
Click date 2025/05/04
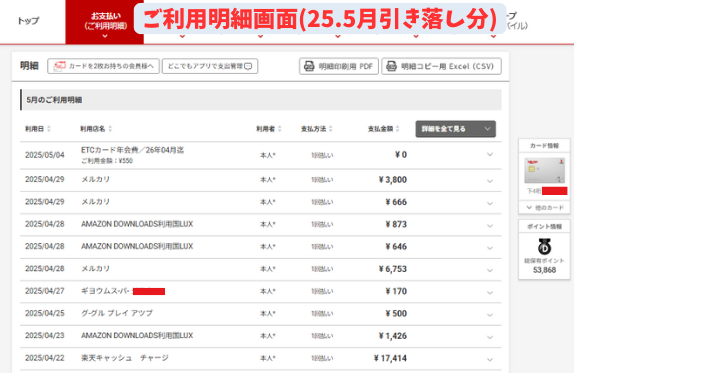[45, 155]
